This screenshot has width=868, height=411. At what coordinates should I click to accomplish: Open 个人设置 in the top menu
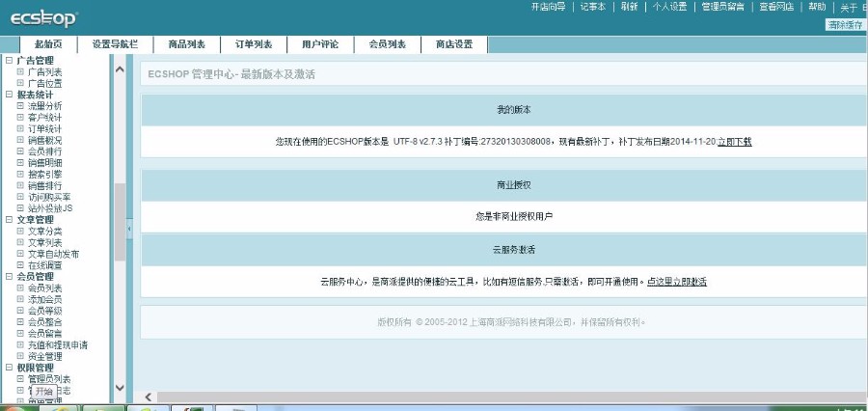click(669, 7)
